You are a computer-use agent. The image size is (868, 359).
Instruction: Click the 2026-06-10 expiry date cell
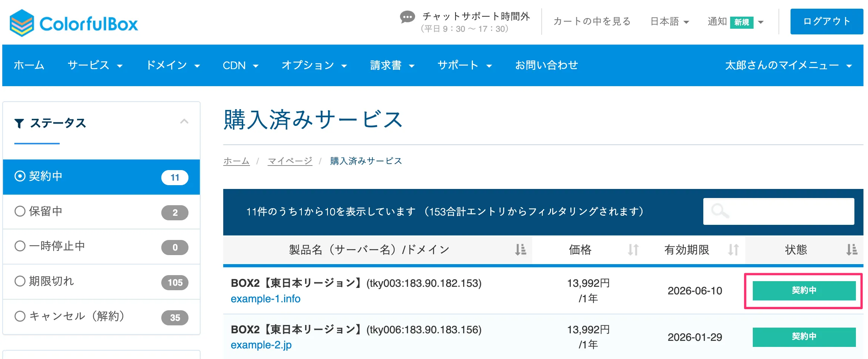tap(695, 291)
